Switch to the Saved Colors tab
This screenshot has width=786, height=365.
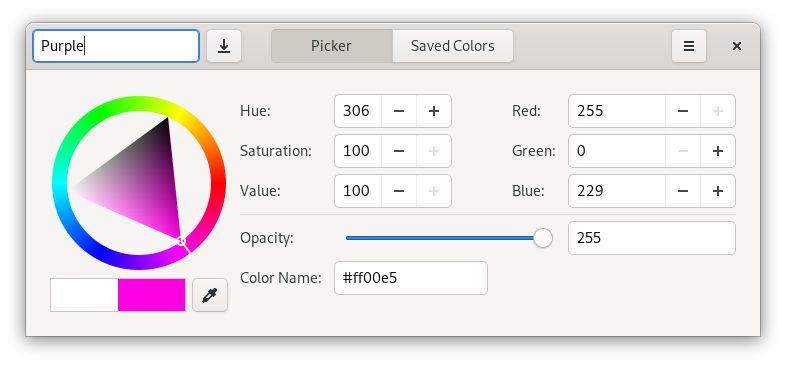(x=453, y=46)
